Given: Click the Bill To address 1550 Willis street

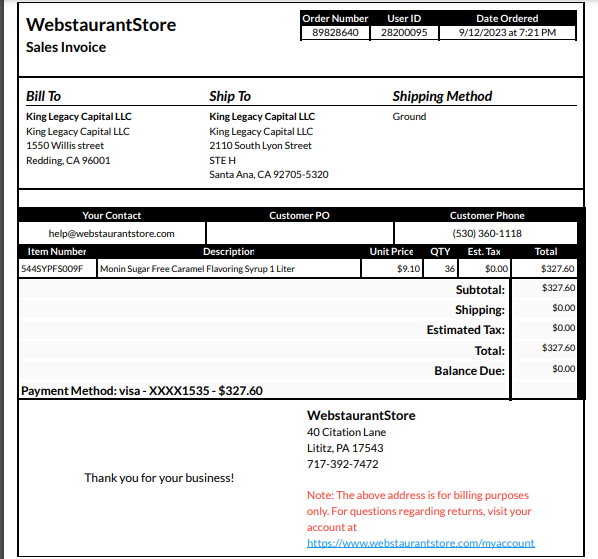Looking at the screenshot, I should pyautogui.click(x=65, y=146).
